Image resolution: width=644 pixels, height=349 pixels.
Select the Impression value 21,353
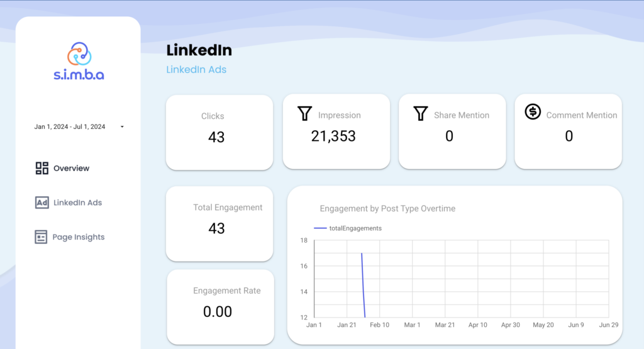[333, 136]
